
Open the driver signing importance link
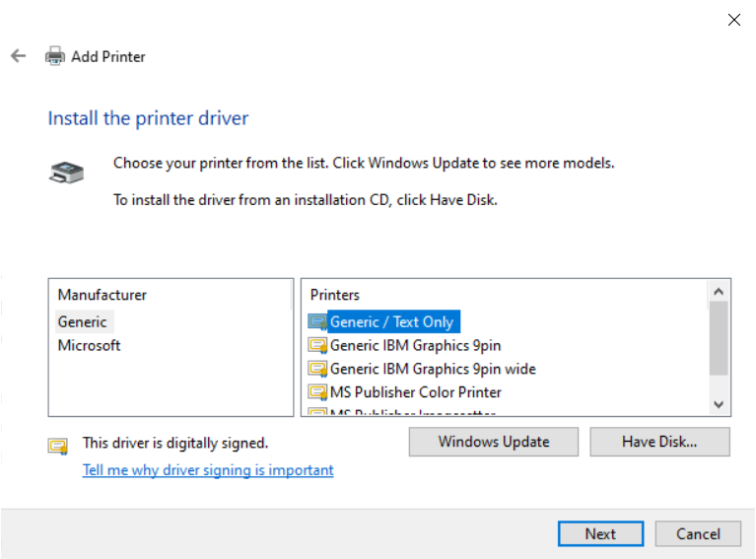point(208,470)
